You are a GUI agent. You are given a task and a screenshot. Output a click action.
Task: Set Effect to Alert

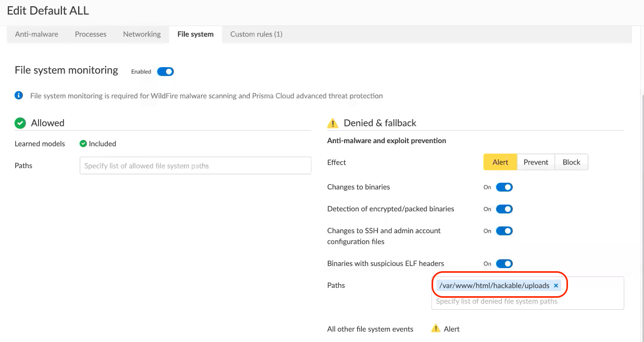pyautogui.click(x=500, y=162)
